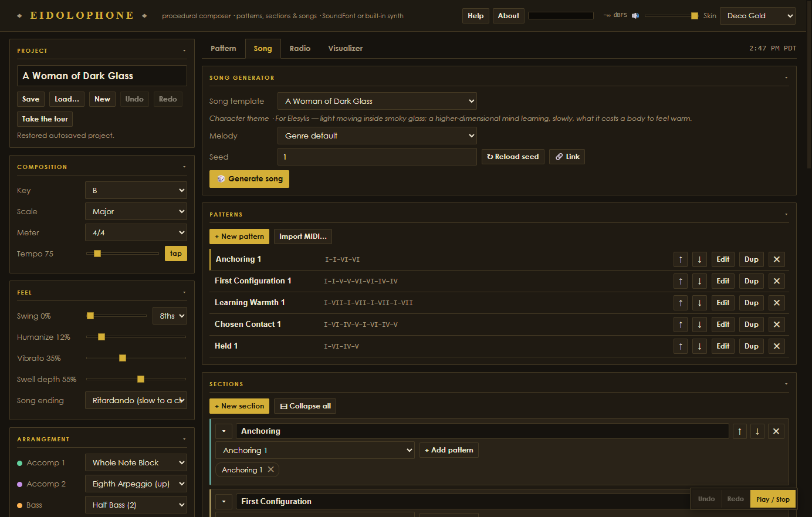812x517 pixels.
Task: Remove Anchoring 1 chip from section
Action: [270, 469]
